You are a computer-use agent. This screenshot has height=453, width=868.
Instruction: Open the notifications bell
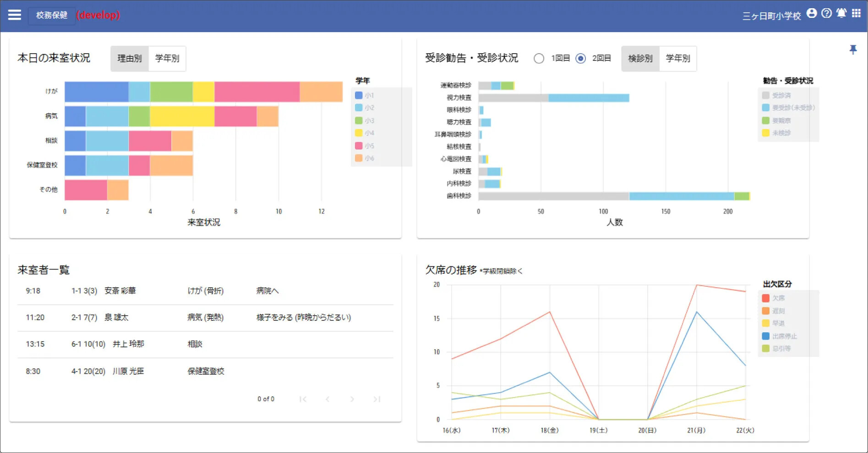click(841, 13)
